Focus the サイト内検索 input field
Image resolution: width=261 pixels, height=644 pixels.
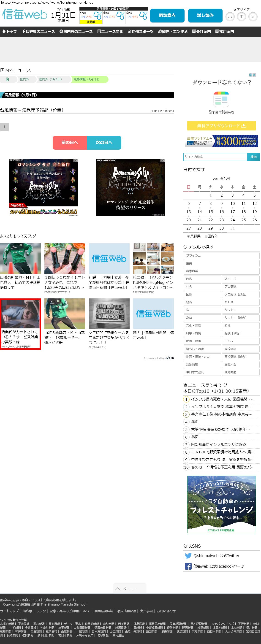215,157
